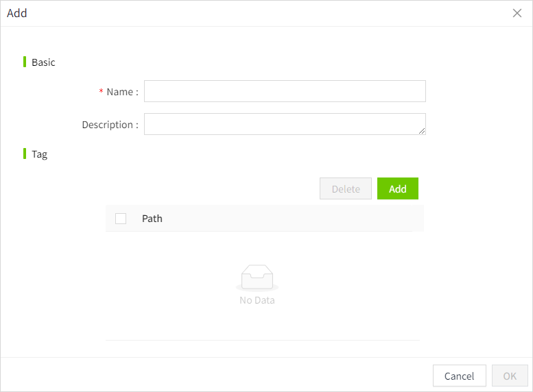Cancel the dialog
Viewport: 533px width, 392px height.
tap(459, 376)
